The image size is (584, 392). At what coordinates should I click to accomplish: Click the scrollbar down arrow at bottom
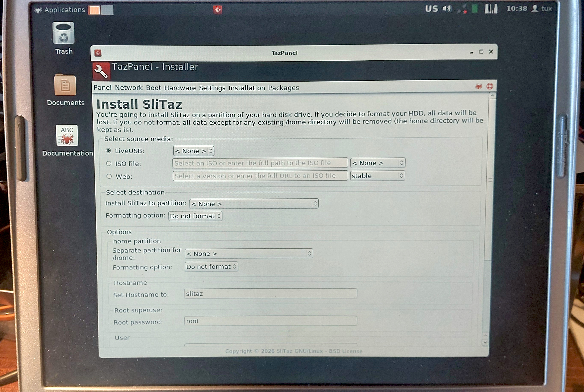point(485,342)
